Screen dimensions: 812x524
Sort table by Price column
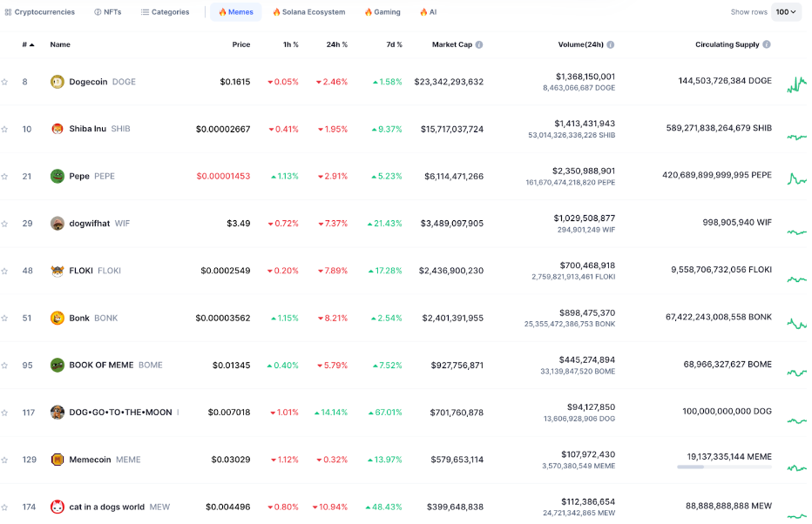(240, 44)
